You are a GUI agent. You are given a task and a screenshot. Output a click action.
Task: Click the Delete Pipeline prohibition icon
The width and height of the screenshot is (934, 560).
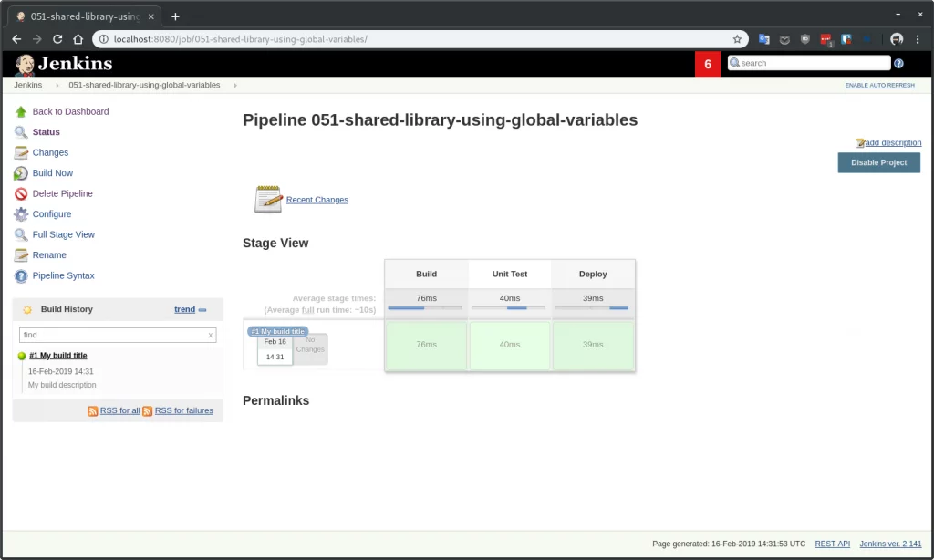(21, 193)
